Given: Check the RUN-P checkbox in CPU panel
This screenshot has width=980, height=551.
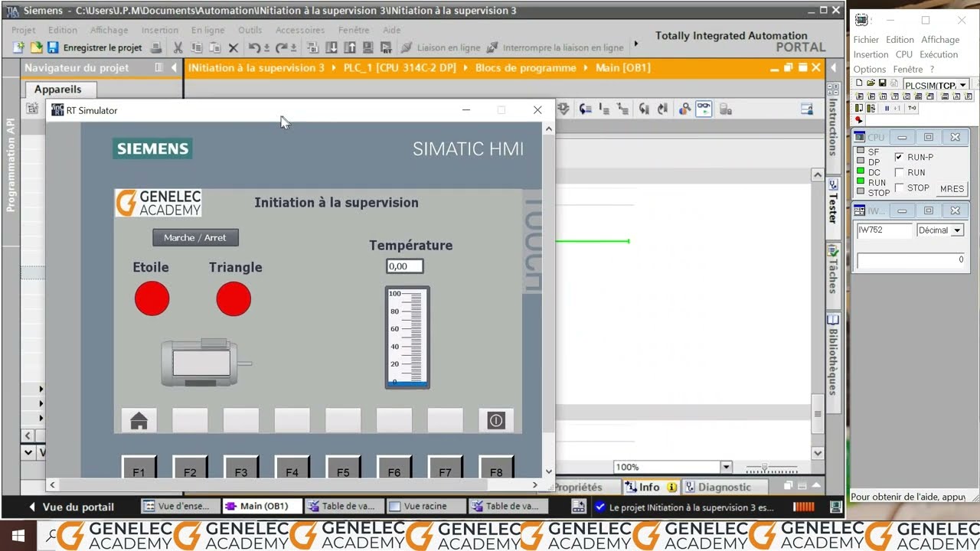Looking at the screenshot, I should click(900, 157).
